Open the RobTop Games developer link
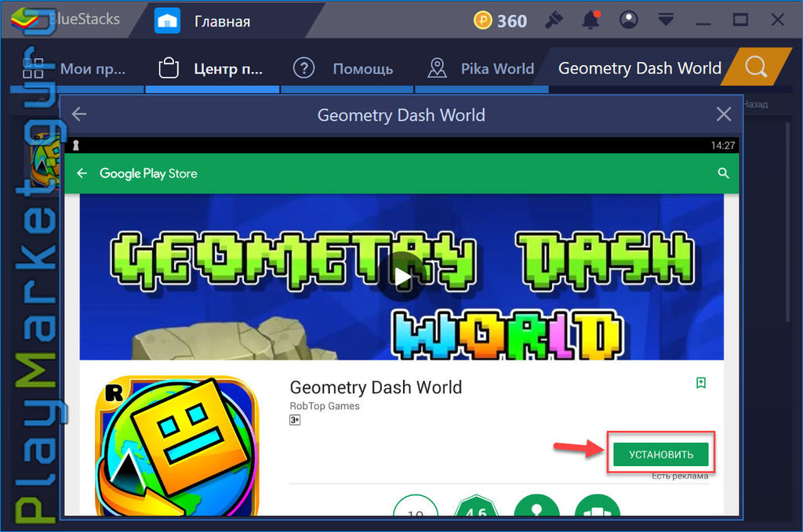This screenshot has height=532, width=803. 325,406
